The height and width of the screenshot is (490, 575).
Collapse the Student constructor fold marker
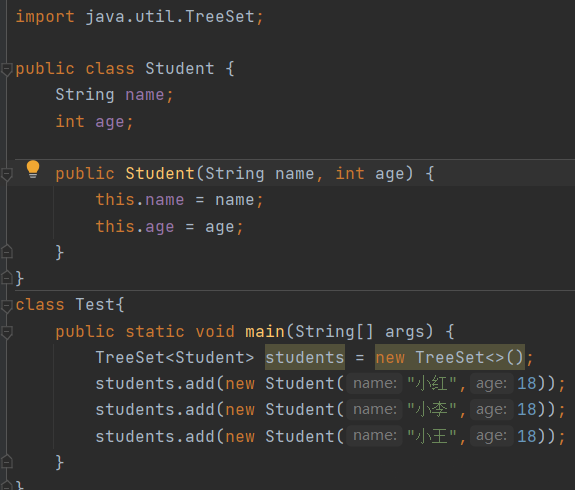coord(7,174)
